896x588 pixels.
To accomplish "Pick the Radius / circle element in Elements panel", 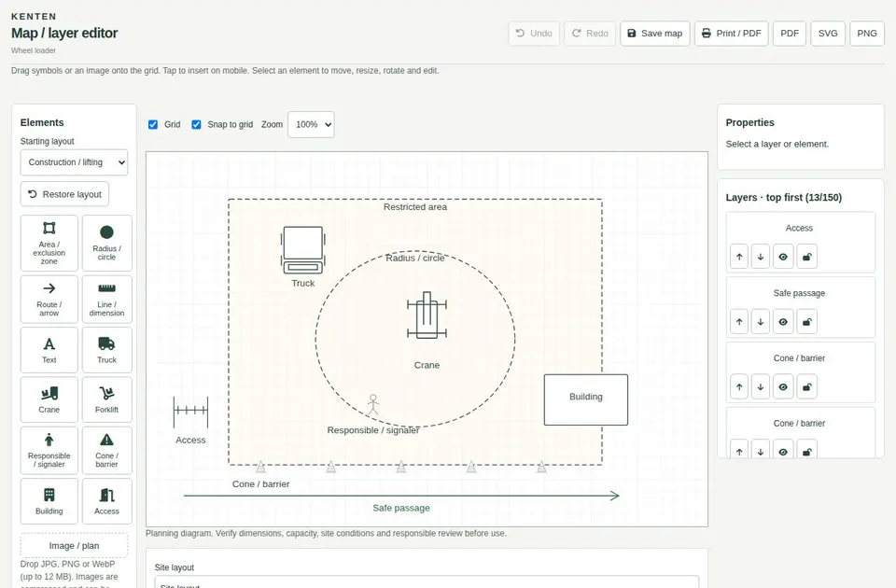I will (106, 243).
